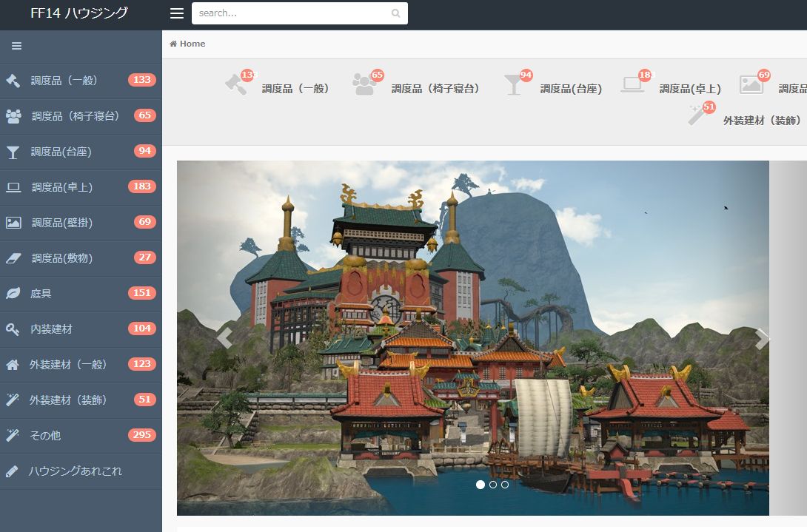This screenshot has width=807, height=532.
Task: Open sidebar menu item 調度品(卓上)
Action: click(x=81, y=187)
